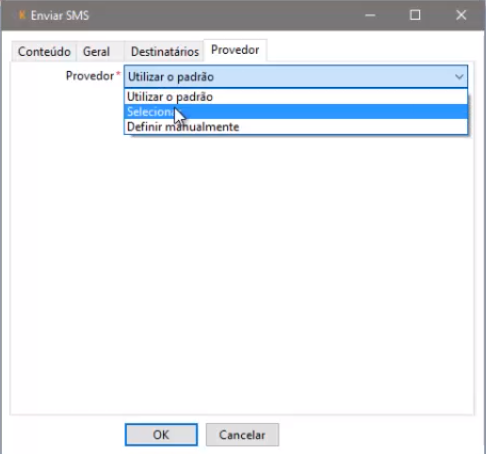Confirm with the OK button

click(161, 435)
